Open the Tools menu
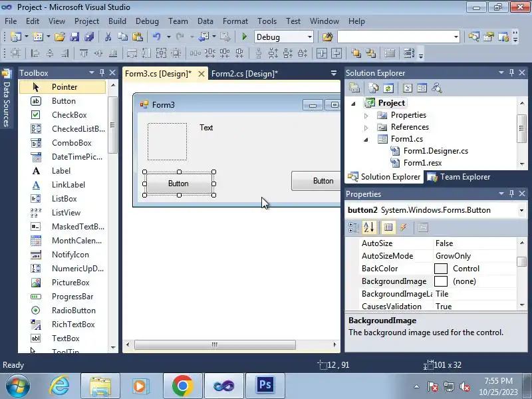The width and height of the screenshot is (532, 399). point(267,21)
